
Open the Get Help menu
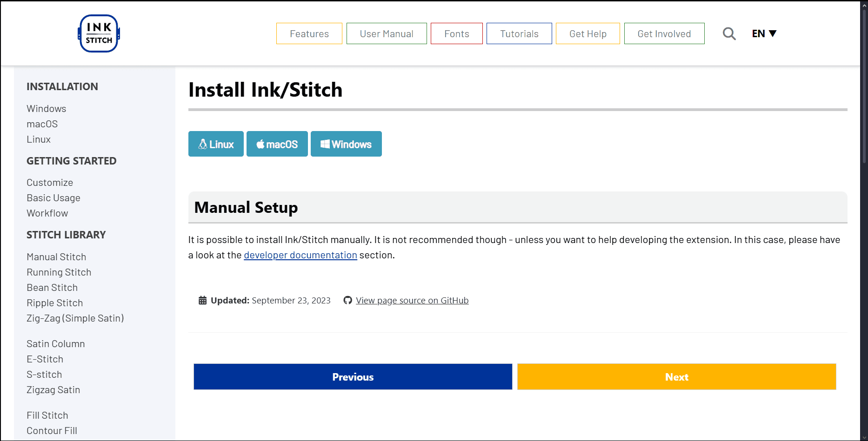(588, 33)
